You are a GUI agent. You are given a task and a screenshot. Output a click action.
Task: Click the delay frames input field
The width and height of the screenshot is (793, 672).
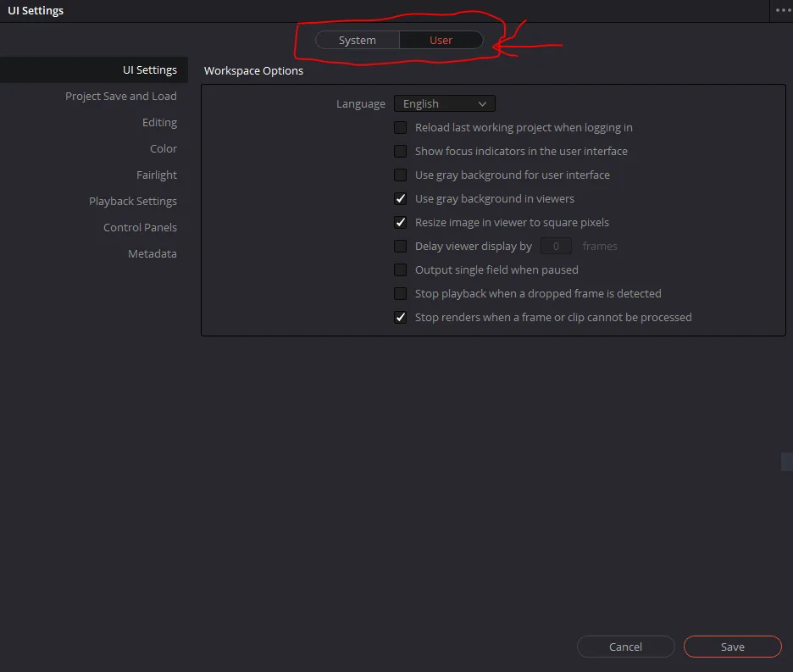click(x=556, y=247)
